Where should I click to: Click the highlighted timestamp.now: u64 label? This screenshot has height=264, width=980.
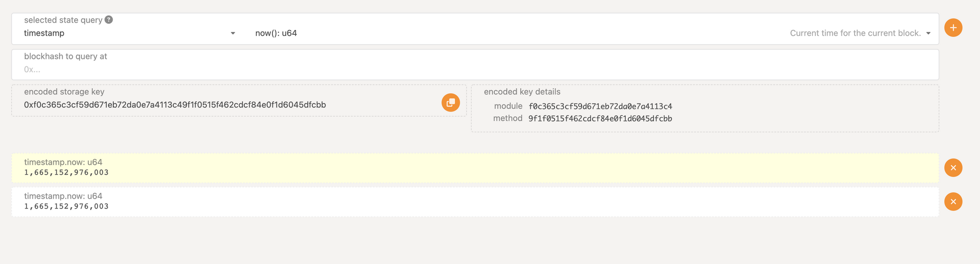63,162
